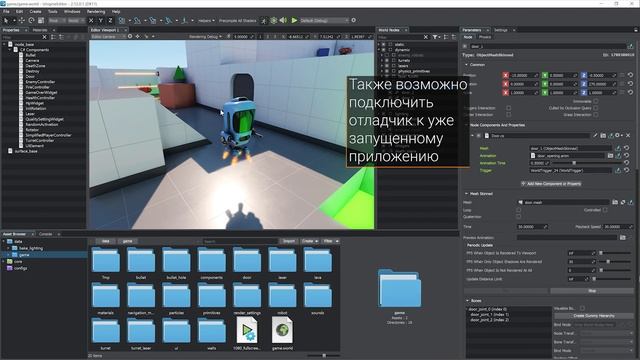Click Add New Component or Property button

pyautogui.click(x=551, y=184)
